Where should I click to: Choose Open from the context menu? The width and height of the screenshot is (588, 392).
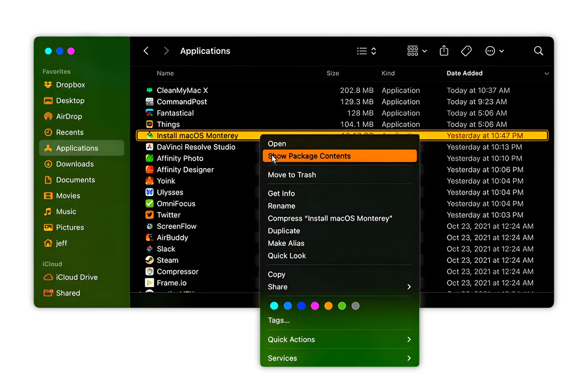[339, 144]
